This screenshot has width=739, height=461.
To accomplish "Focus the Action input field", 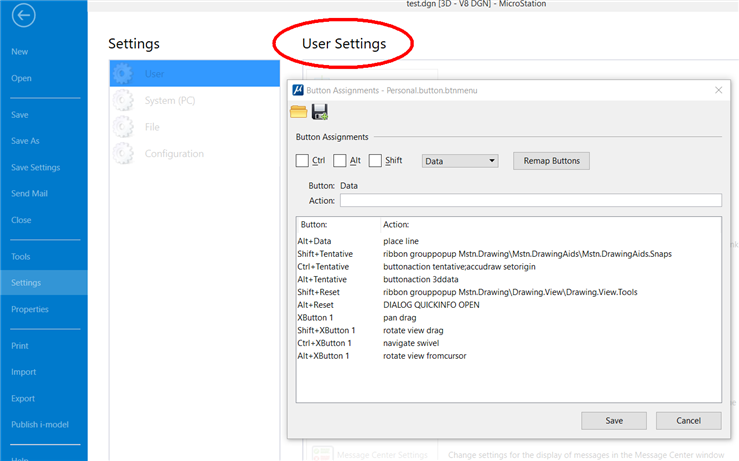I will coord(531,200).
